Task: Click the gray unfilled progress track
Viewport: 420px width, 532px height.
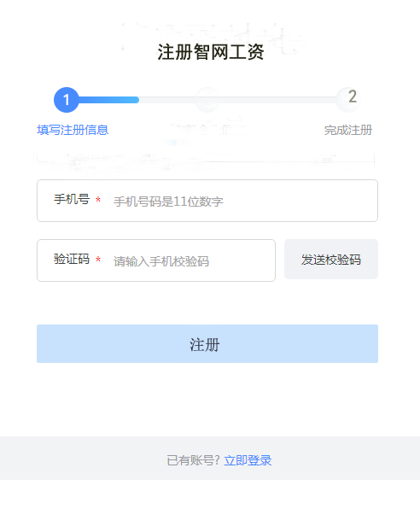Action: (237, 100)
